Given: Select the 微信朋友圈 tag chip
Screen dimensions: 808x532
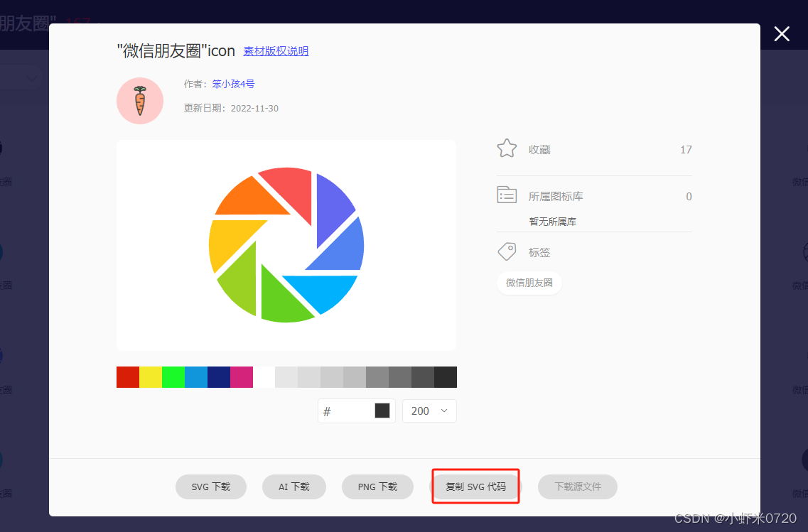Looking at the screenshot, I should coord(529,283).
